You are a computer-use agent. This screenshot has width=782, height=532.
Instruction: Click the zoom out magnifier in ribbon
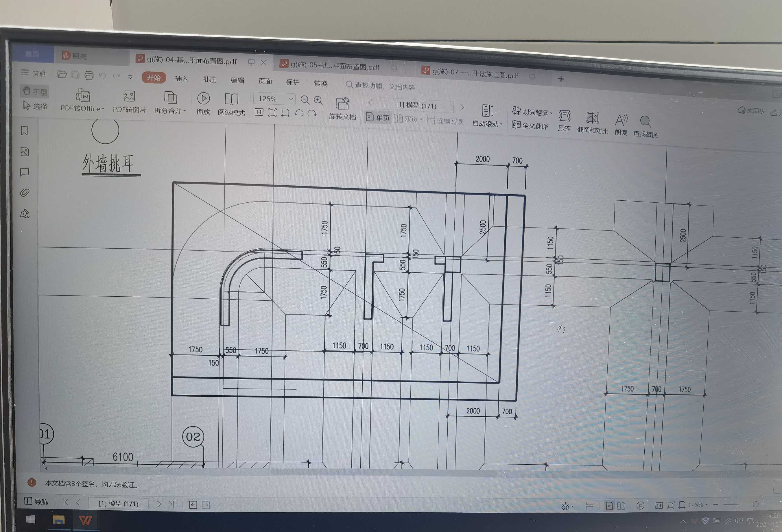[305, 100]
